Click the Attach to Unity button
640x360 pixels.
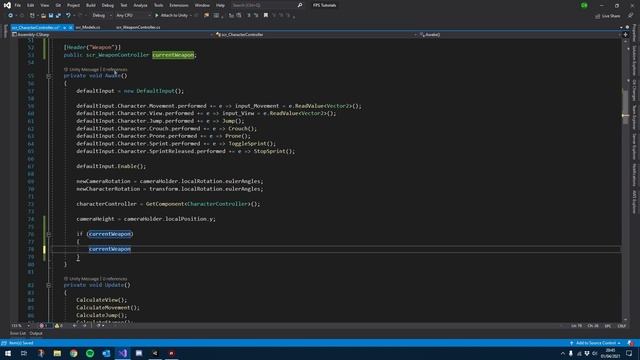pos(171,16)
